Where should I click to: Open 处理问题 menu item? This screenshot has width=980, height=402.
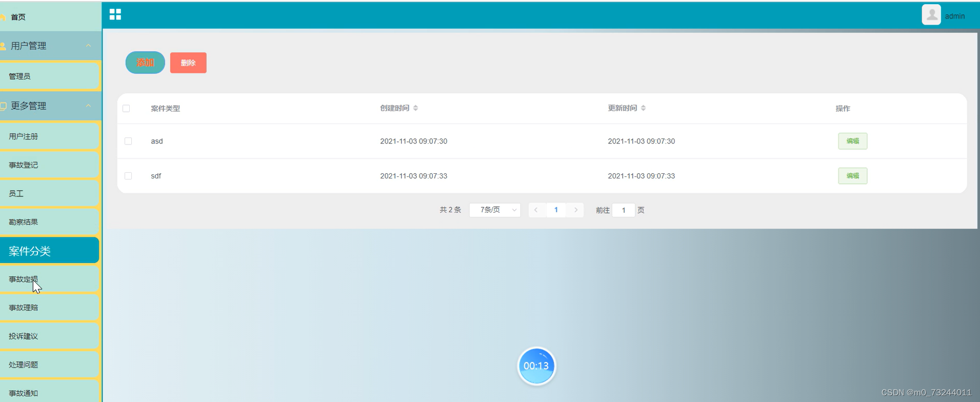[49, 365]
